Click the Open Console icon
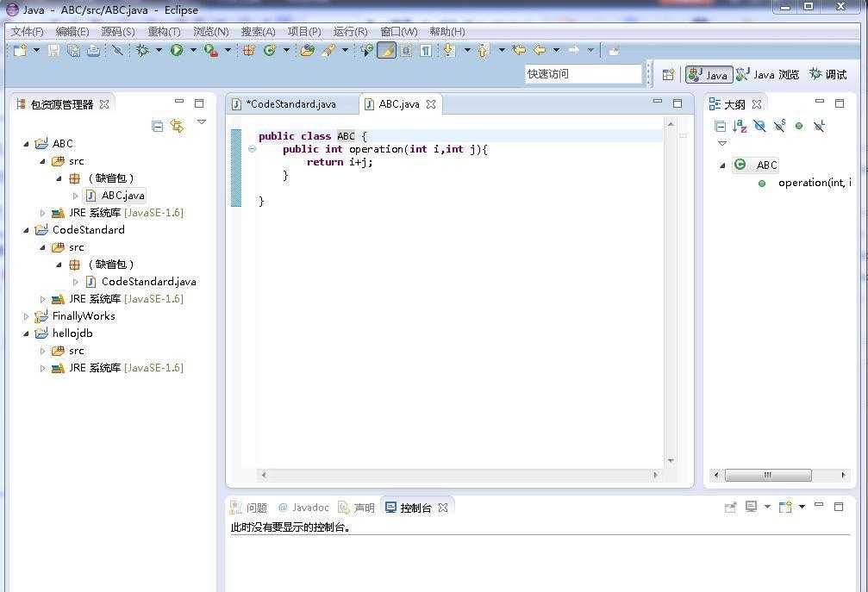Screen dimensions: 868x592 [x=785, y=507]
